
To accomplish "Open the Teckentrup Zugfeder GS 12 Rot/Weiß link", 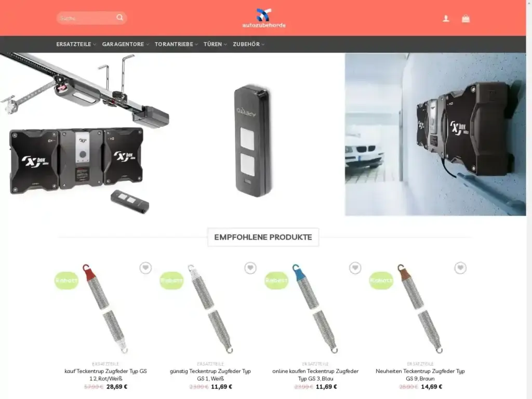I will point(105,375).
